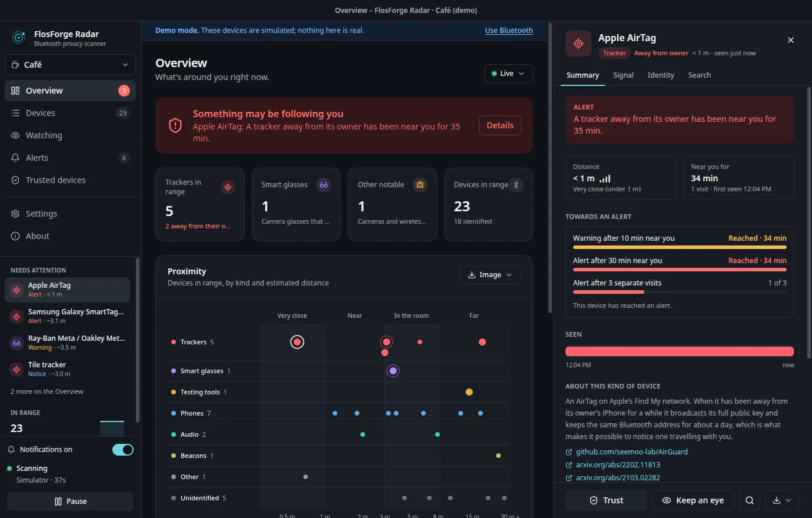The width and height of the screenshot is (812, 518).
Task: Expand the Image export dropdown
Action: tap(490, 275)
